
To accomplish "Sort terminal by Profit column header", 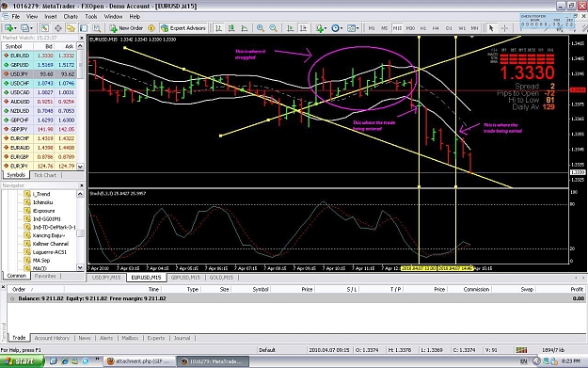I will click(577, 289).
